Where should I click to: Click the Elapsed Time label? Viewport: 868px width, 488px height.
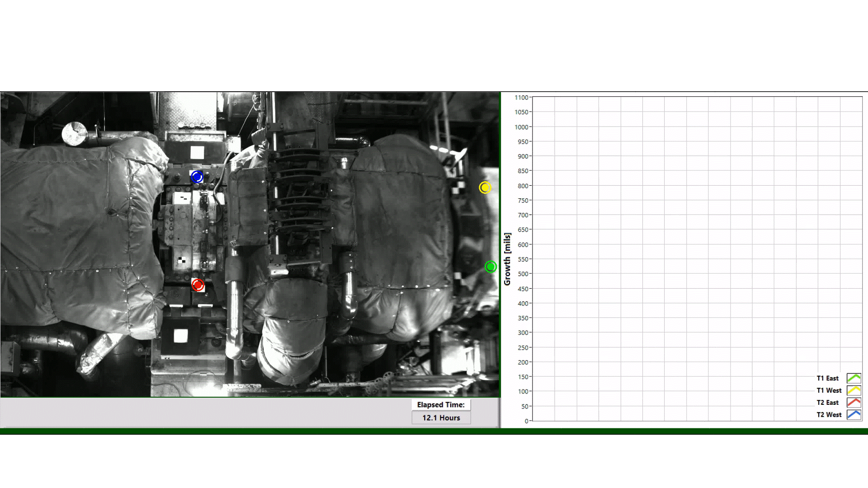441,405
